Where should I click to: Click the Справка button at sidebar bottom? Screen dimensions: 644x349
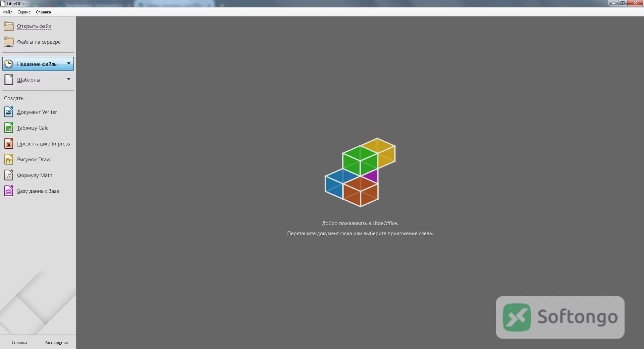tap(19, 343)
